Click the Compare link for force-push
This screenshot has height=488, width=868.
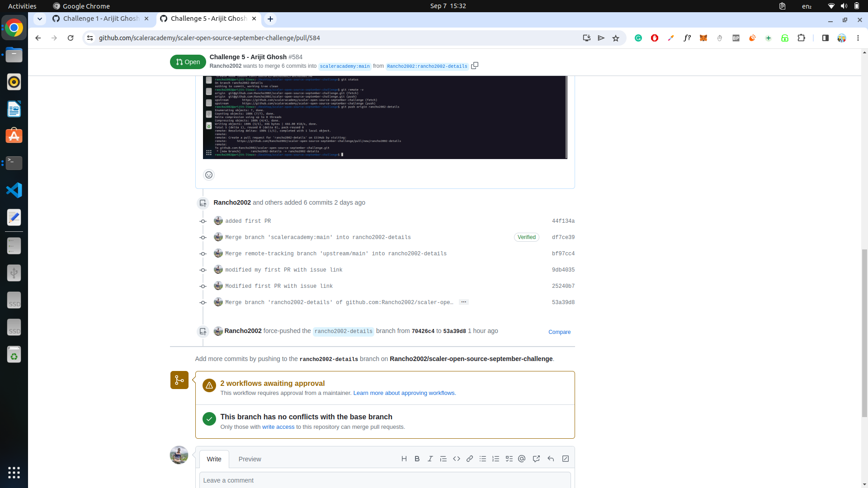(x=559, y=332)
